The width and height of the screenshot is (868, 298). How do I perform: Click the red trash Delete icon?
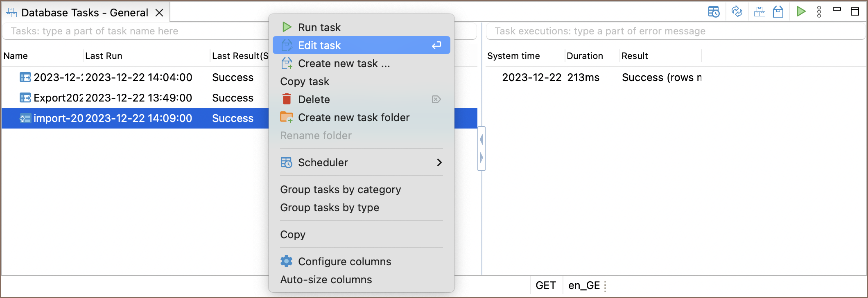(x=287, y=99)
